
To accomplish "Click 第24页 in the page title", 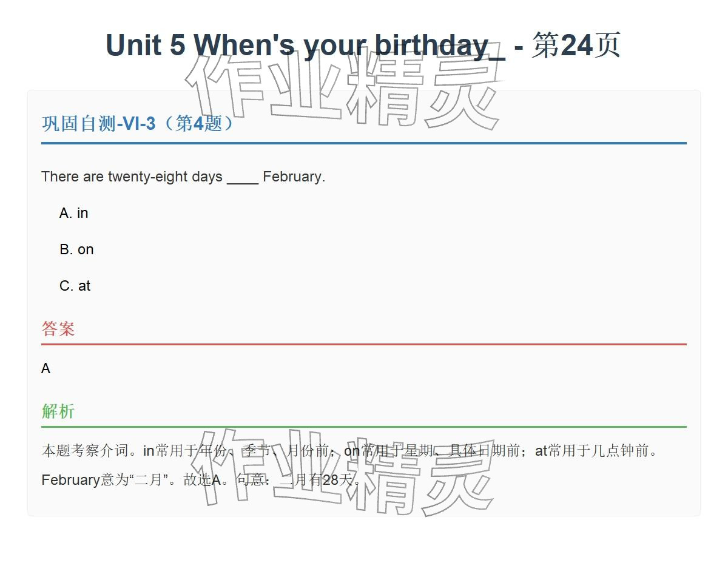I will pos(576,46).
